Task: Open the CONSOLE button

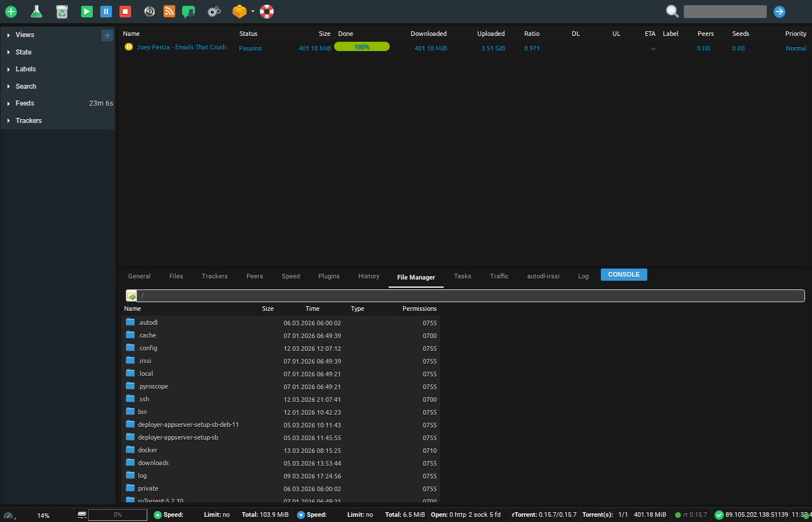Action: [623, 274]
